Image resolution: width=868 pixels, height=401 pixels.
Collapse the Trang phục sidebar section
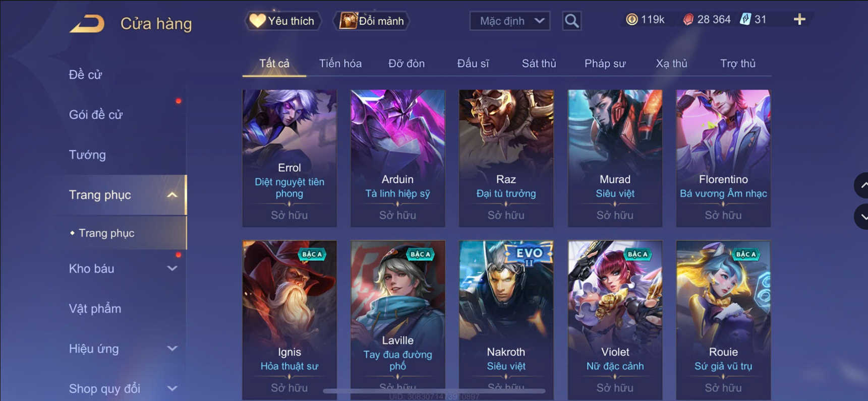(x=172, y=195)
